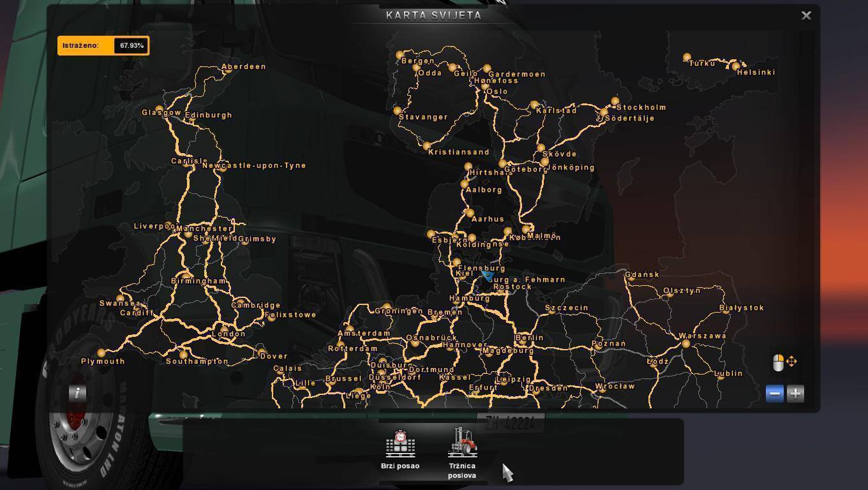Select the Bergen city marker
Image resolution: width=868 pixels, height=490 pixels.
point(400,56)
